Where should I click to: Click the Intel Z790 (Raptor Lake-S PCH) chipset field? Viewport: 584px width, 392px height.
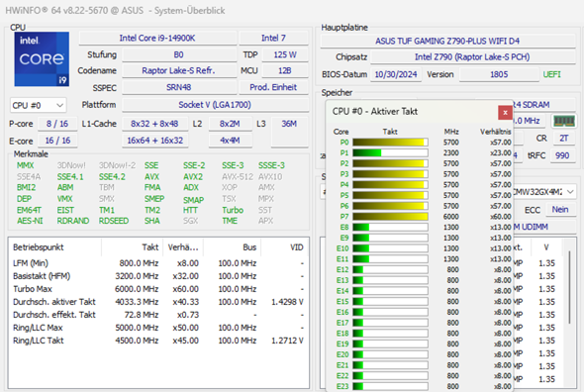click(472, 57)
